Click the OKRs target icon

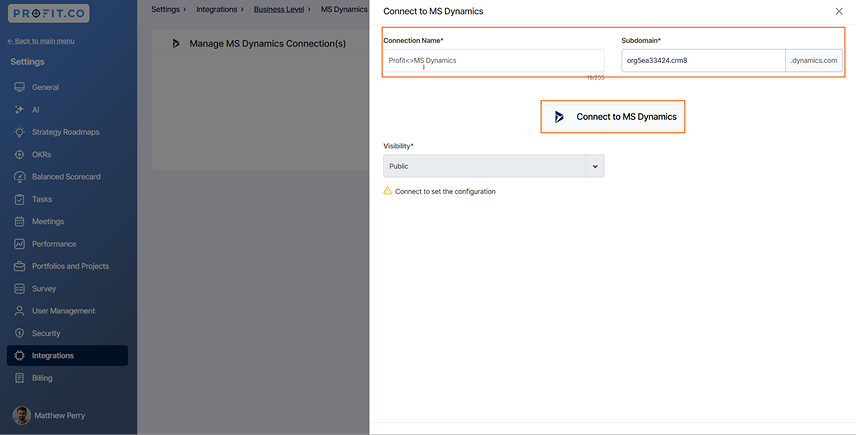[x=20, y=154]
